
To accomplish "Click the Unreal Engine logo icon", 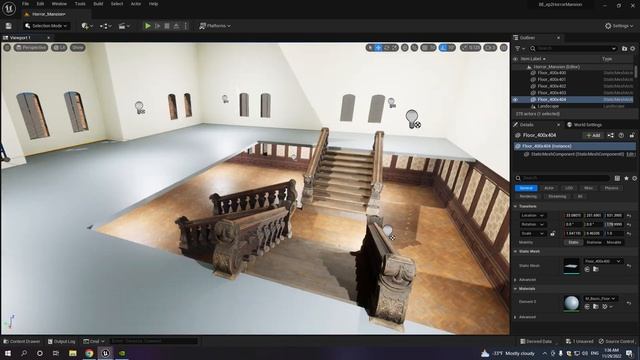I will [9, 8].
